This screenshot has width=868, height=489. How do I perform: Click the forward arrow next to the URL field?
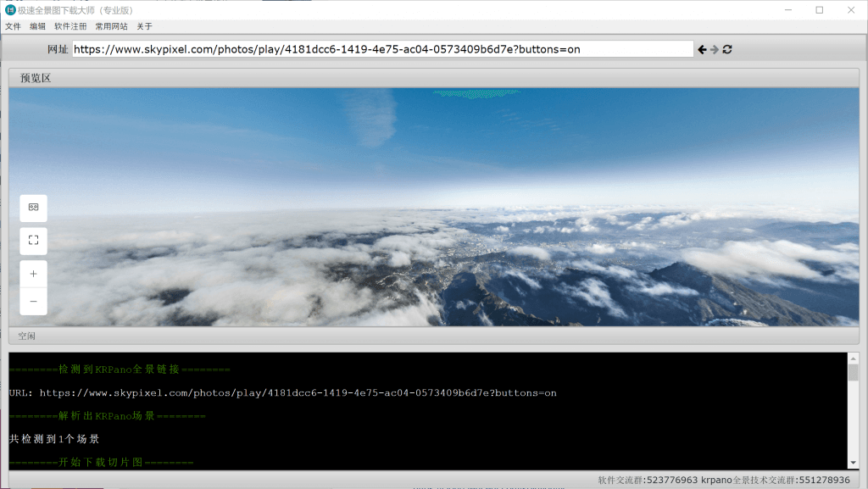(715, 49)
